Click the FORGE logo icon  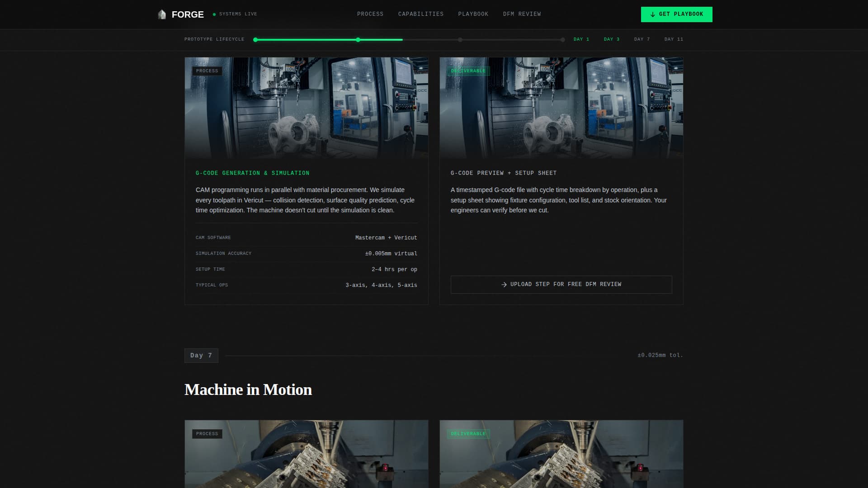[161, 14]
